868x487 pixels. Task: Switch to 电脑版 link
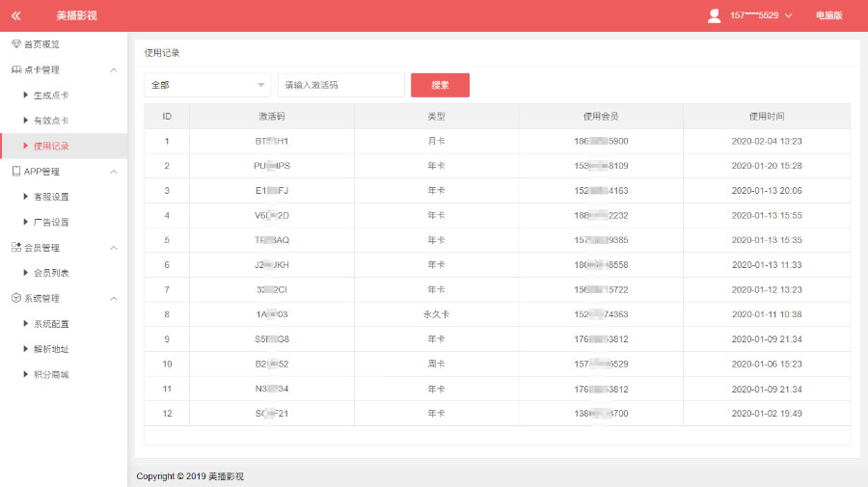(828, 15)
